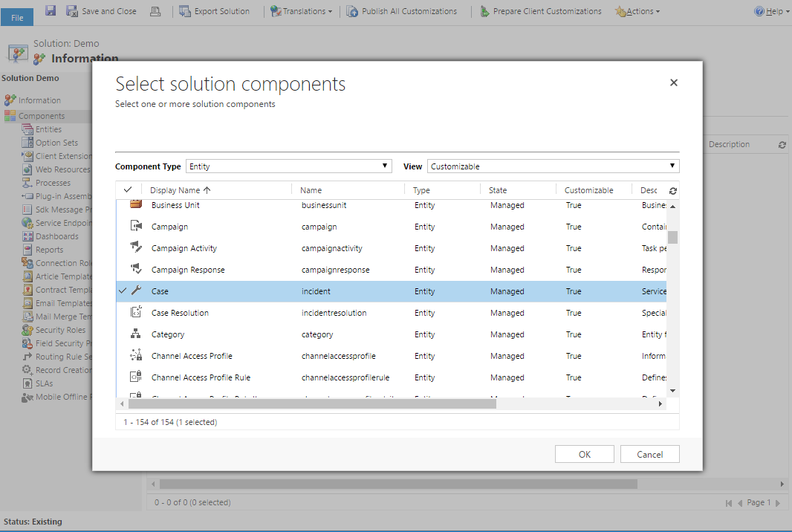
Task: Sort by Customizable column header
Action: [588, 190]
